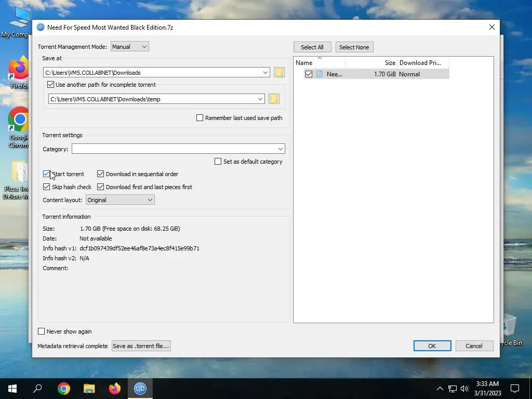Open File Explorer from the taskbar
Viewport: 532px width, 399px height.
coord(89,388)
